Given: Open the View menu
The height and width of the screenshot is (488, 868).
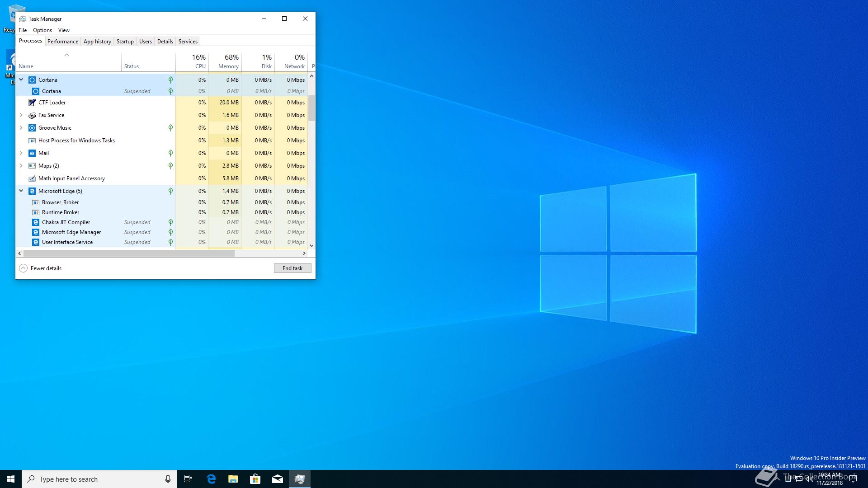Looking at the screenshot, I should (64, 30).
